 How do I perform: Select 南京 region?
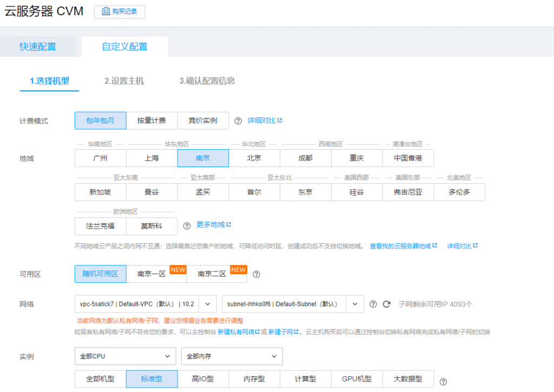coord(203,158)
